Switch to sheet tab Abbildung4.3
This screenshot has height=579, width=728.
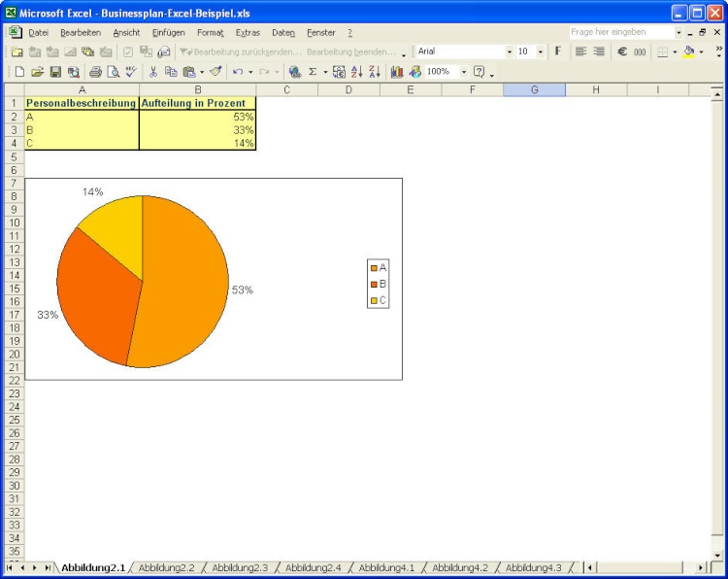tap(534, 568)
